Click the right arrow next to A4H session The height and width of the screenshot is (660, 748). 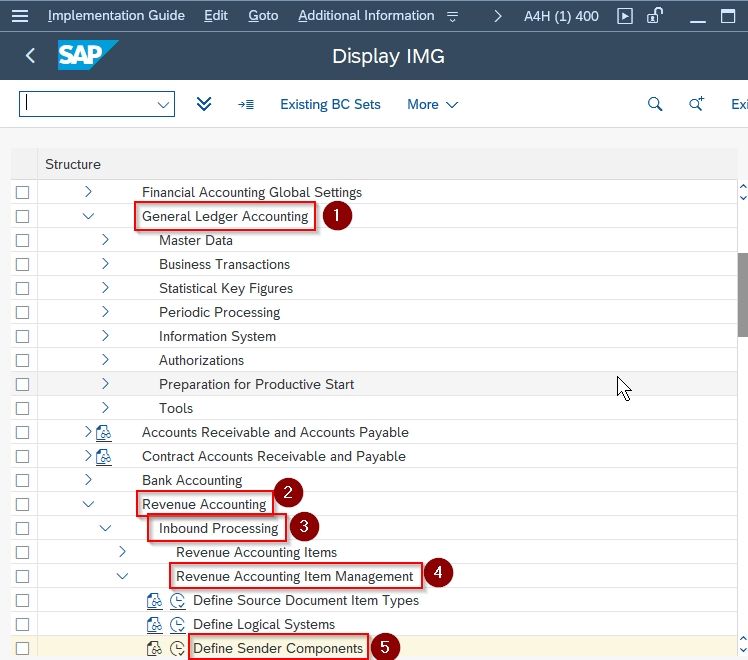point(498,16)
